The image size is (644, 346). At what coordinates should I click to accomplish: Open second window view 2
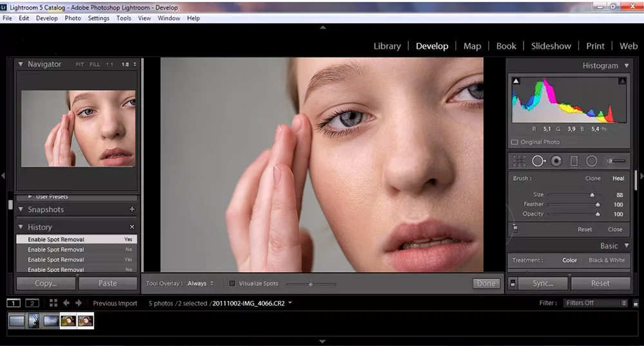tap(32, 304)
